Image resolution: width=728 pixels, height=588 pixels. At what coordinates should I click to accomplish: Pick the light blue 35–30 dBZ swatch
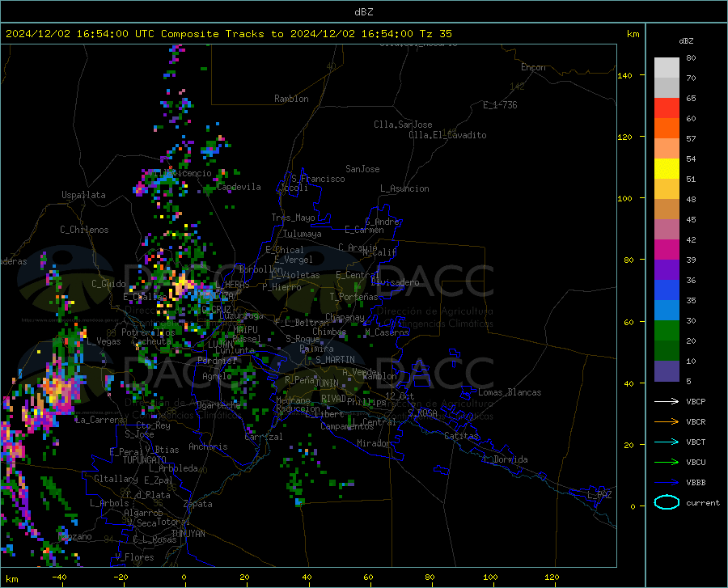[x=667, y=311]
